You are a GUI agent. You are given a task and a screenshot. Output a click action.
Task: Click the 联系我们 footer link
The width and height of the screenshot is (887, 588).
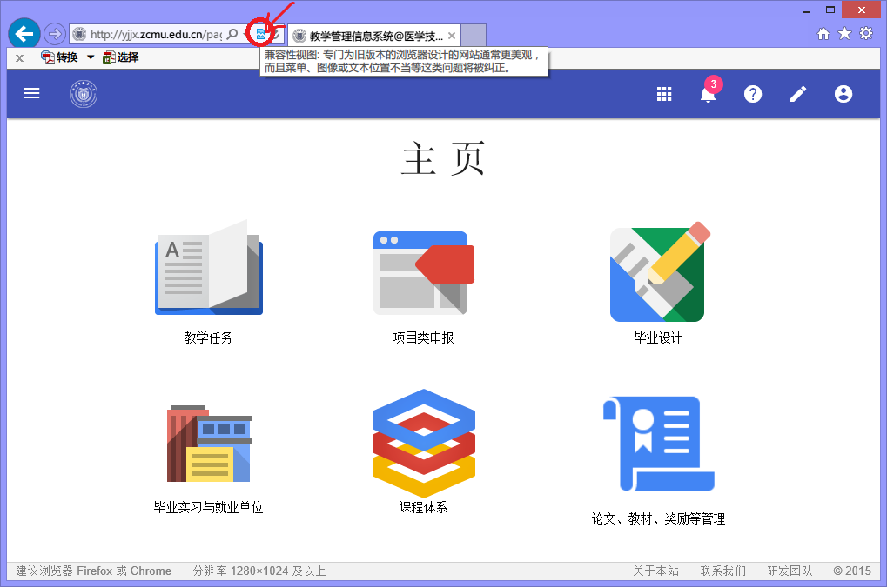pos(722,571)
